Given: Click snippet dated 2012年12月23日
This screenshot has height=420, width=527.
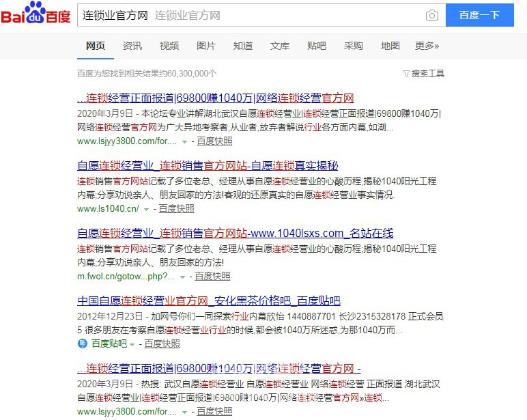Looking at the screenshot, I should pos(261,323).
